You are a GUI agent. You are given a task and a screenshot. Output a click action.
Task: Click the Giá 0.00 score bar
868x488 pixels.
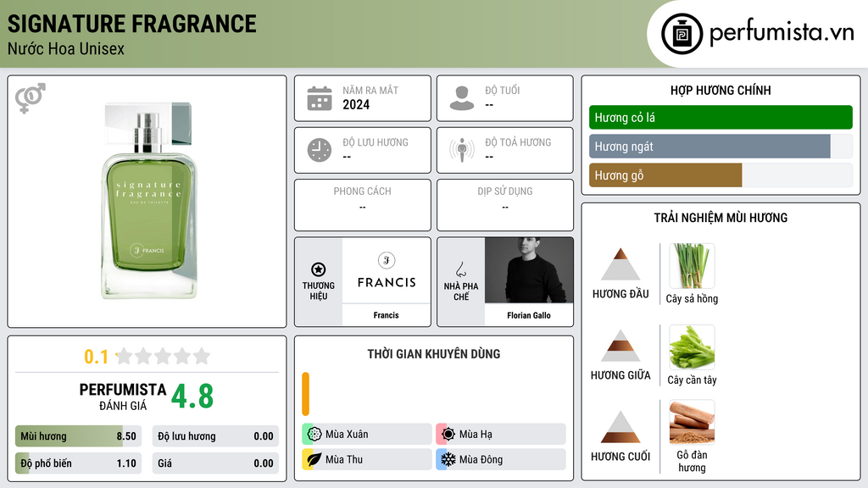[x=215, y=463]
